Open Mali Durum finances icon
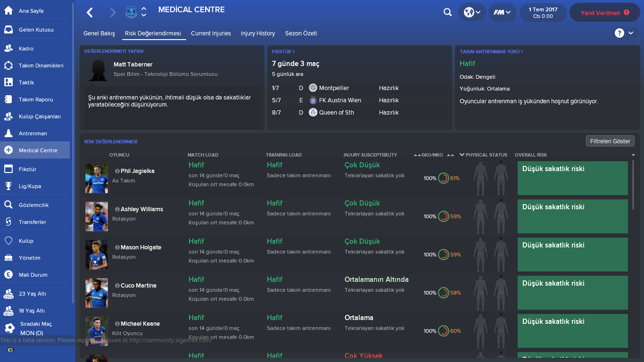644x362 pixels. (x=8, y=275)
